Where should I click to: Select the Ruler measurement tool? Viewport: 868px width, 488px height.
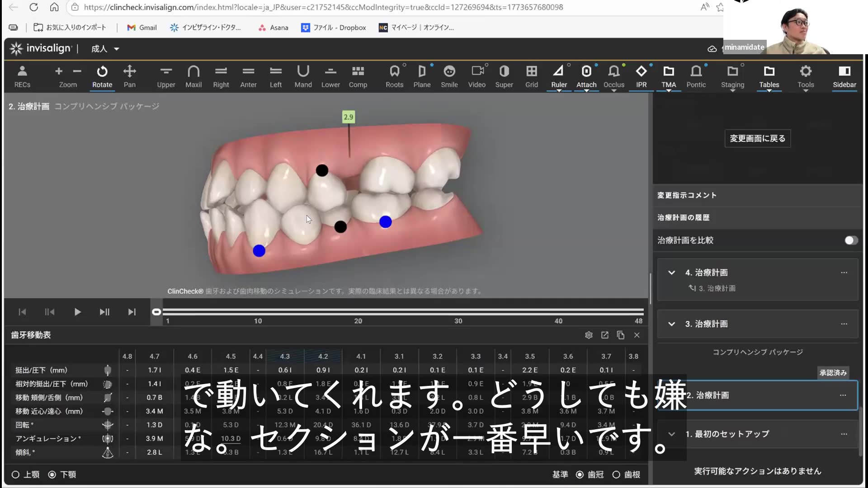tap(559, 76)
